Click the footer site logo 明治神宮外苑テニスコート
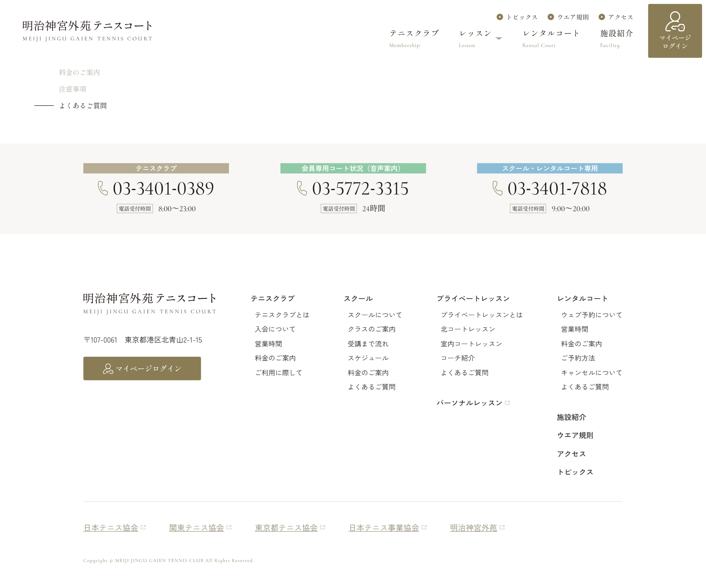Image resolution: width=706 pixels, height=588 pixels. point(149,303)
